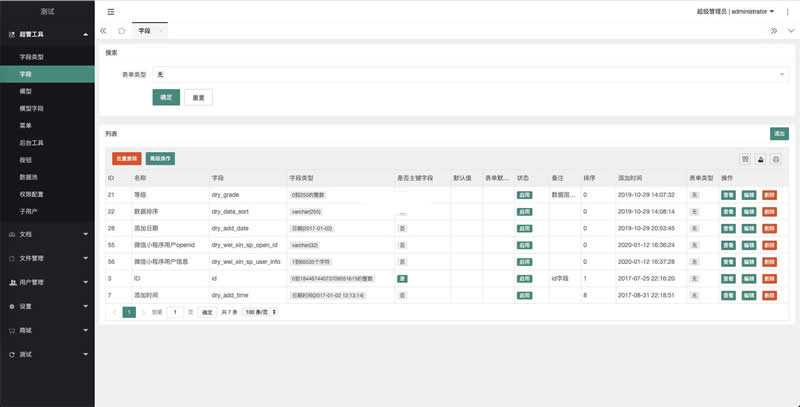Toggle the 启用 status for row 21

[524, 195]
